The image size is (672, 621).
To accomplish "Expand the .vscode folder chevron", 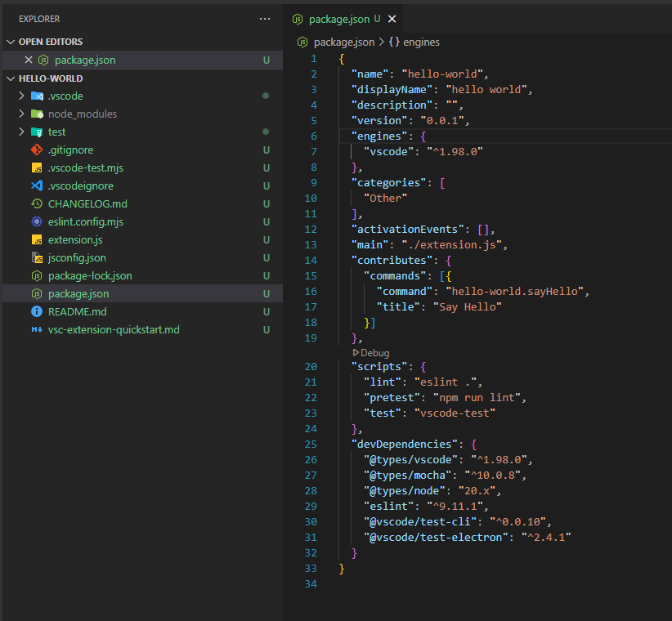I will 21,96.
